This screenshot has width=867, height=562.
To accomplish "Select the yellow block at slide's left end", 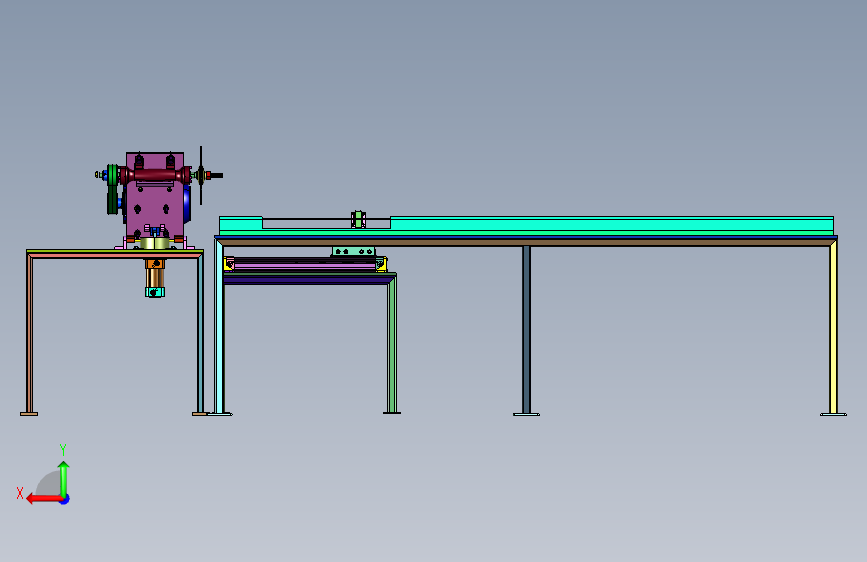I will (x=229, y=264).
